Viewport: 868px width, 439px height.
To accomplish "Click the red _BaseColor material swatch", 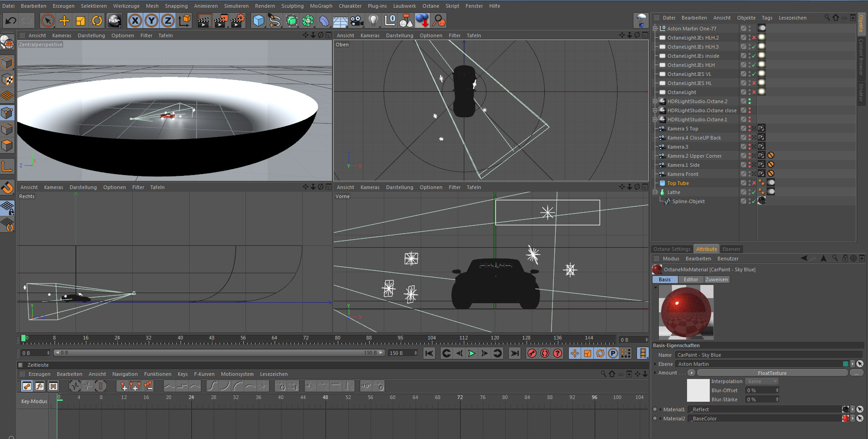I will pos(845,419).
